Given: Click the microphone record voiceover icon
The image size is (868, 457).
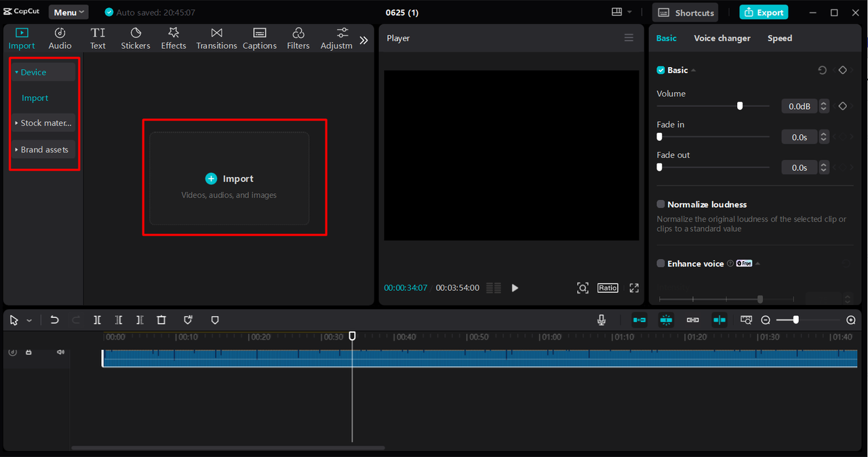Looking at the screenshot, I should point(601,320).
